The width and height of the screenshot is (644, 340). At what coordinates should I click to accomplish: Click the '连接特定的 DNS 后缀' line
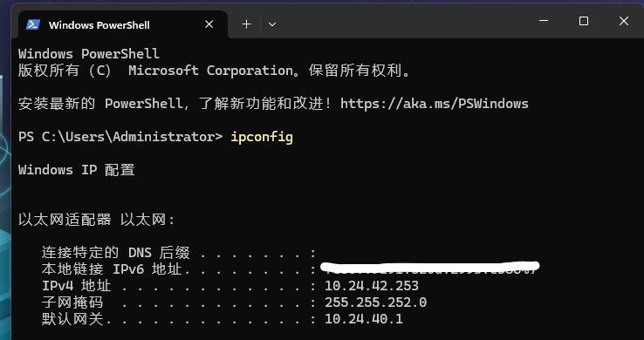pos(179,253)
